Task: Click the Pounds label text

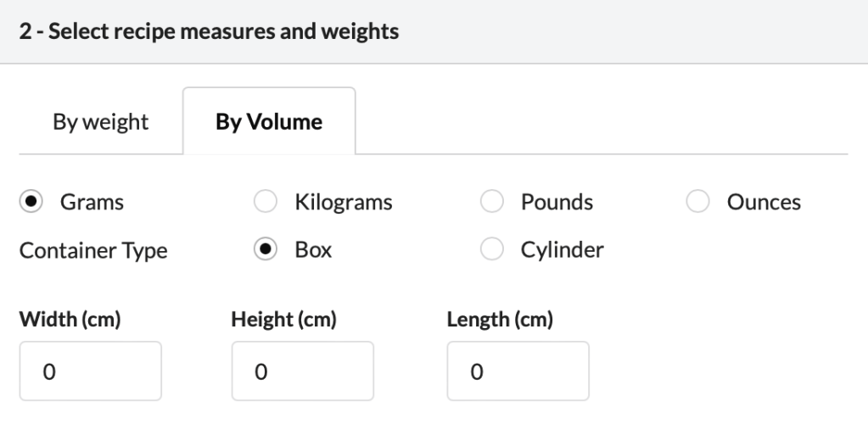Action: pos(557,203)
